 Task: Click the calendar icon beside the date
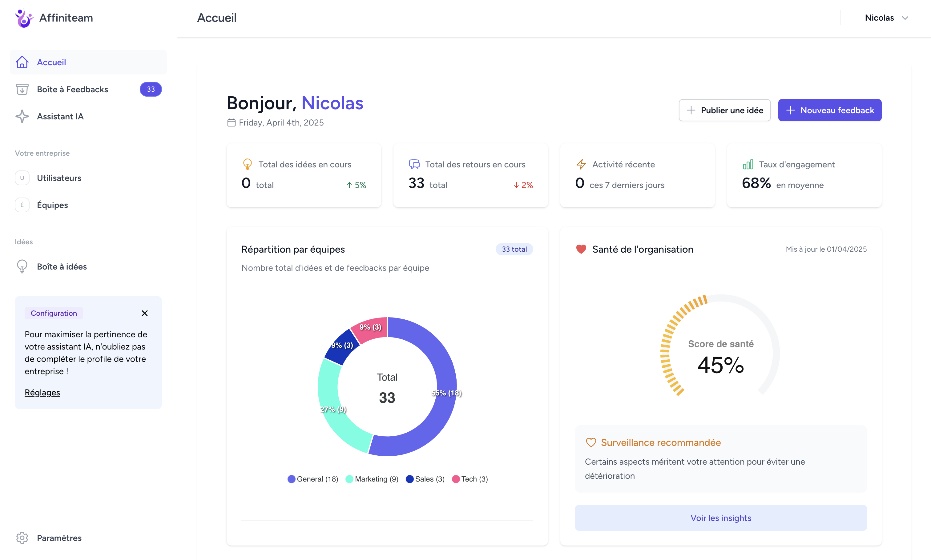click(x=232, y=123)
